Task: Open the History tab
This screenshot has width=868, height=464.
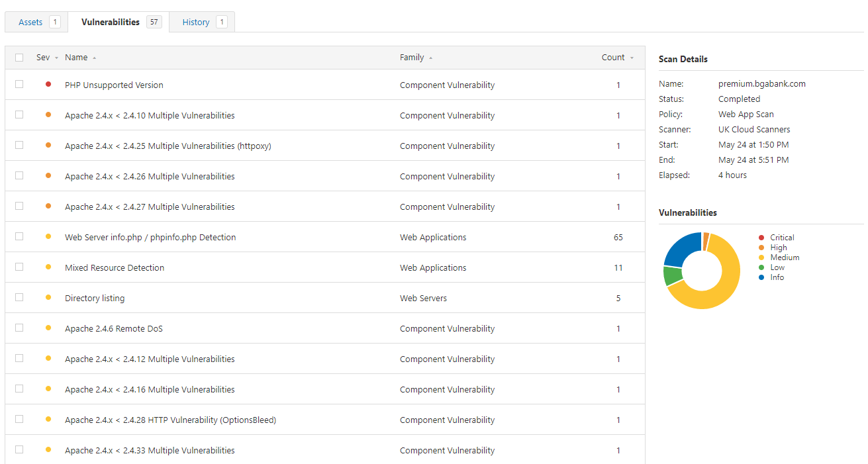Action: [196, 22]
